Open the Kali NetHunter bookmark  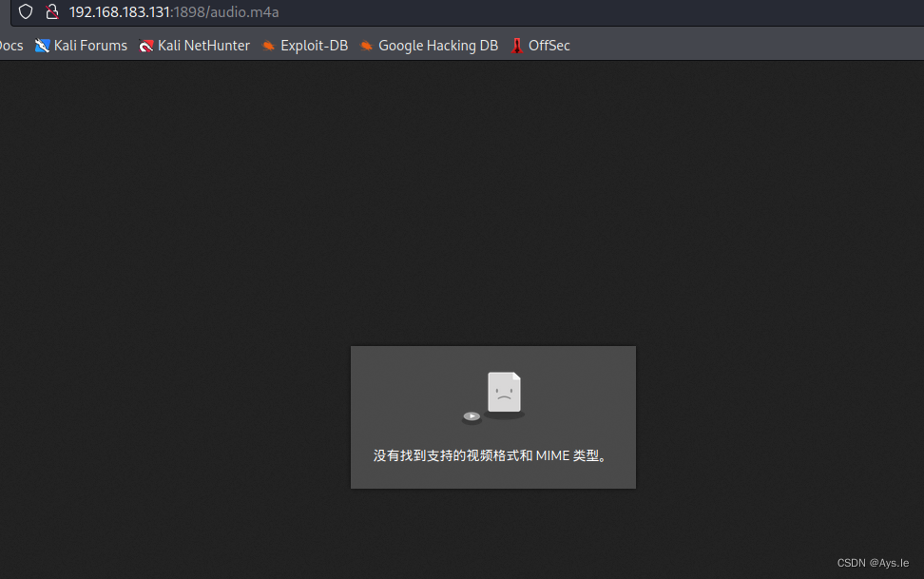tap(195, 46)
